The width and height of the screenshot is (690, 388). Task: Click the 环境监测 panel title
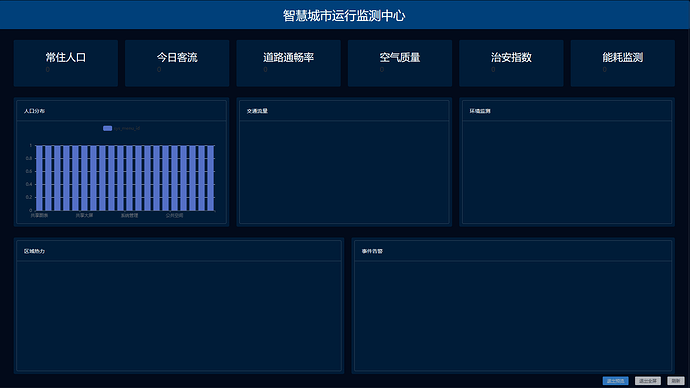(480, 111)
